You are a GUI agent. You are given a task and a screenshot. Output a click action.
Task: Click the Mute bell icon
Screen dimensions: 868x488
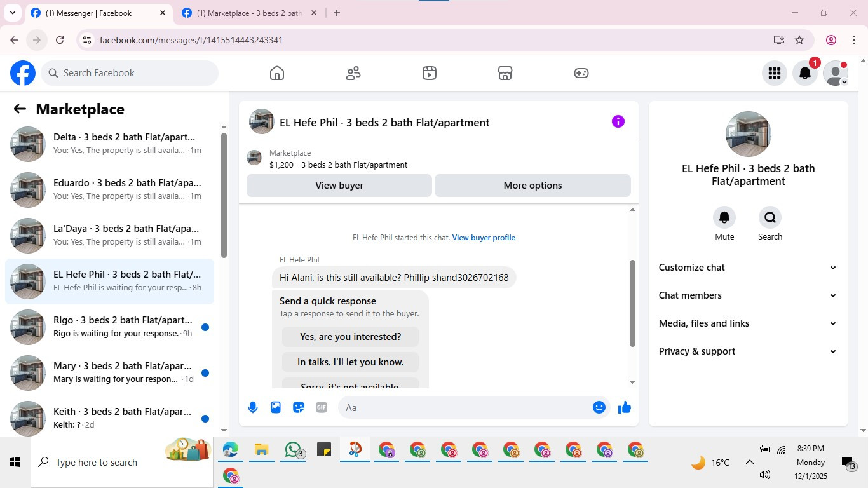click(x=724, y=217)
